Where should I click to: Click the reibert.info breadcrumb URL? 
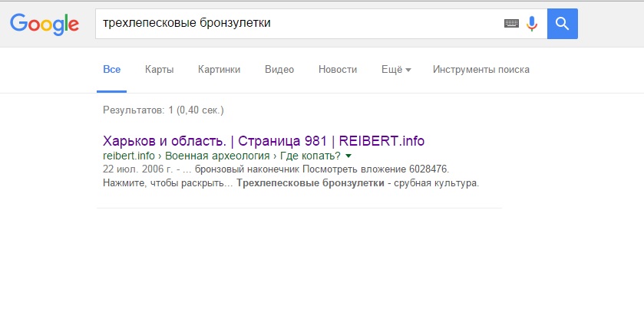point(221,156)
